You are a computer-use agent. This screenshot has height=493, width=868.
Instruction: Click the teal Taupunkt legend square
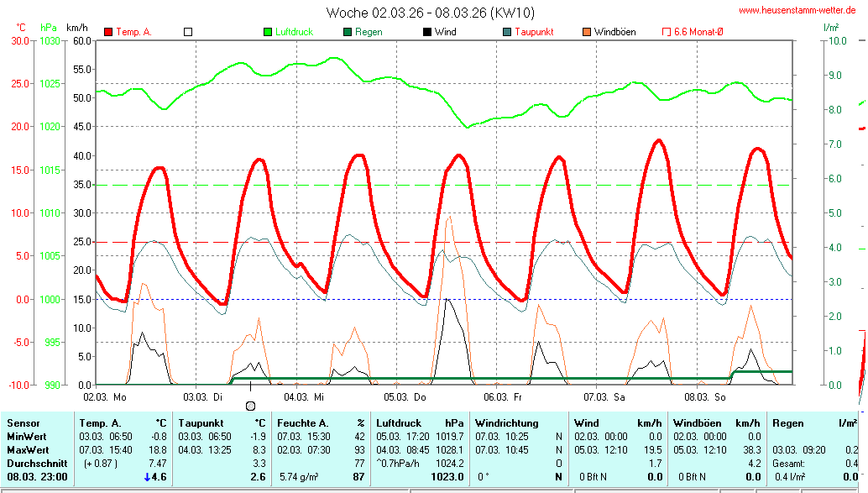507,32
